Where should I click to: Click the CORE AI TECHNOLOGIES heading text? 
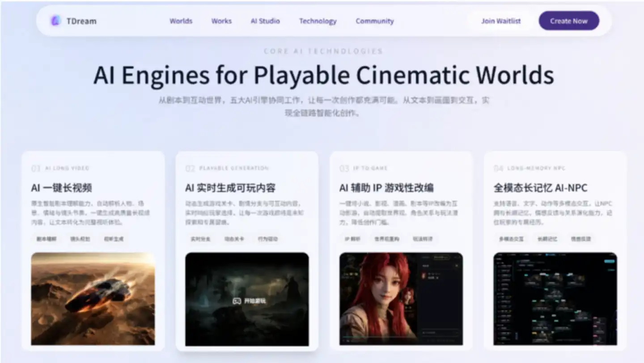323,51
